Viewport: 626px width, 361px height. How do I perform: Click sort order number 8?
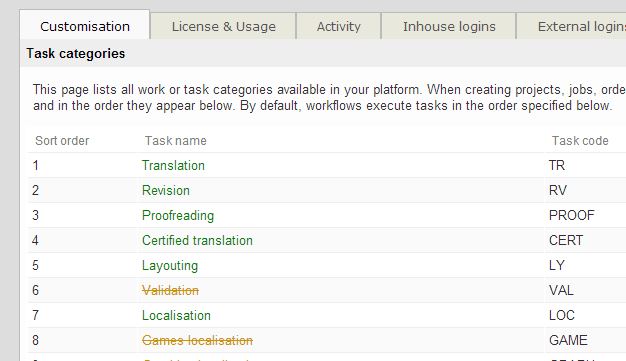tap(36, 340)
